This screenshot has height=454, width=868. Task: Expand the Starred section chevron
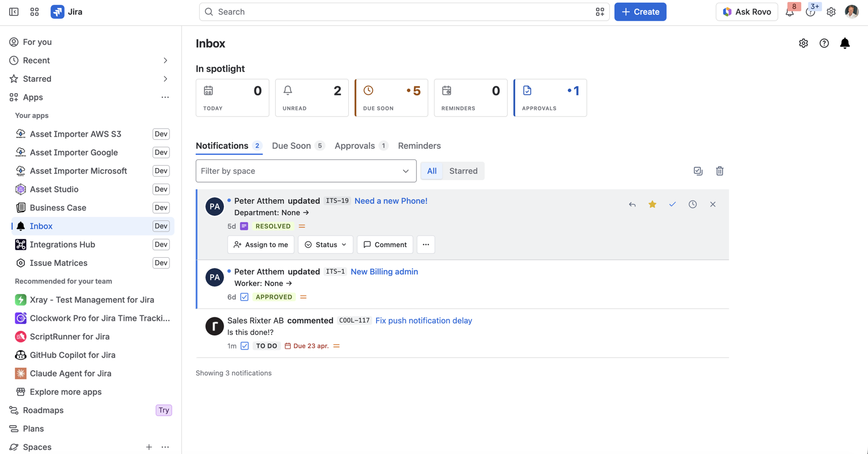tap(165, 79)
